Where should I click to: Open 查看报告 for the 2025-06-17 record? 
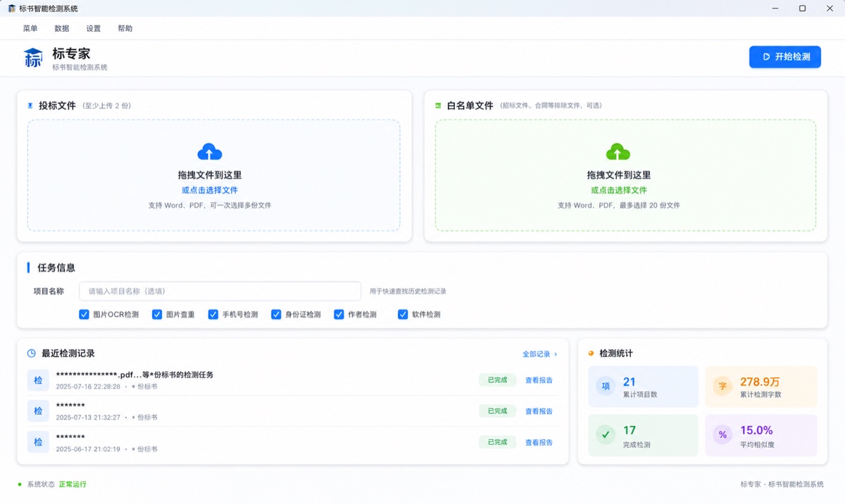pyautogui.click(x=539, y=442)
